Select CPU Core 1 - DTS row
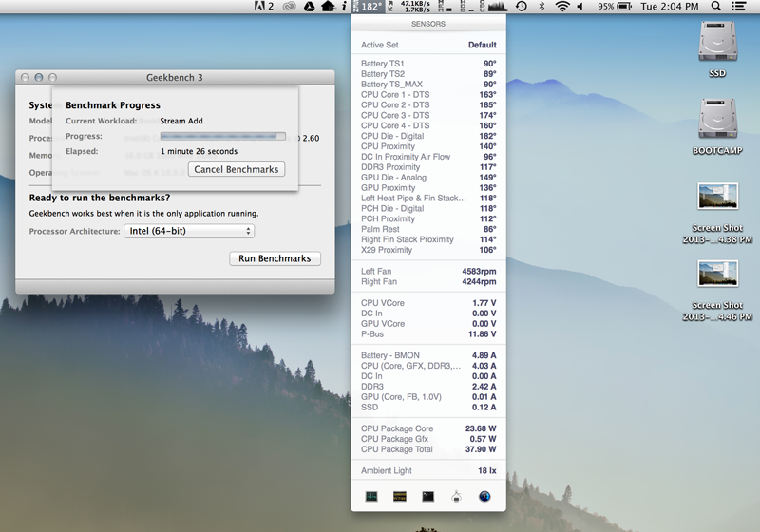 pyautogui.click(x=428, y=94)
